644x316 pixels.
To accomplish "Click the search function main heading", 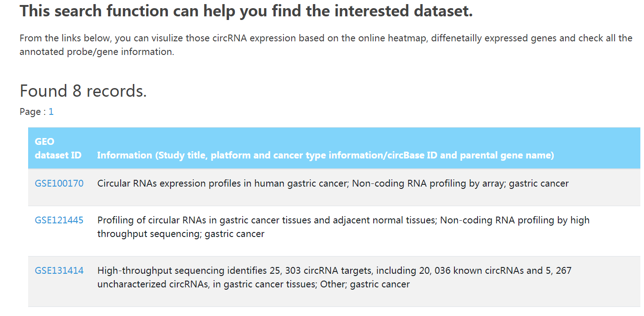I will tap(246, 11).
